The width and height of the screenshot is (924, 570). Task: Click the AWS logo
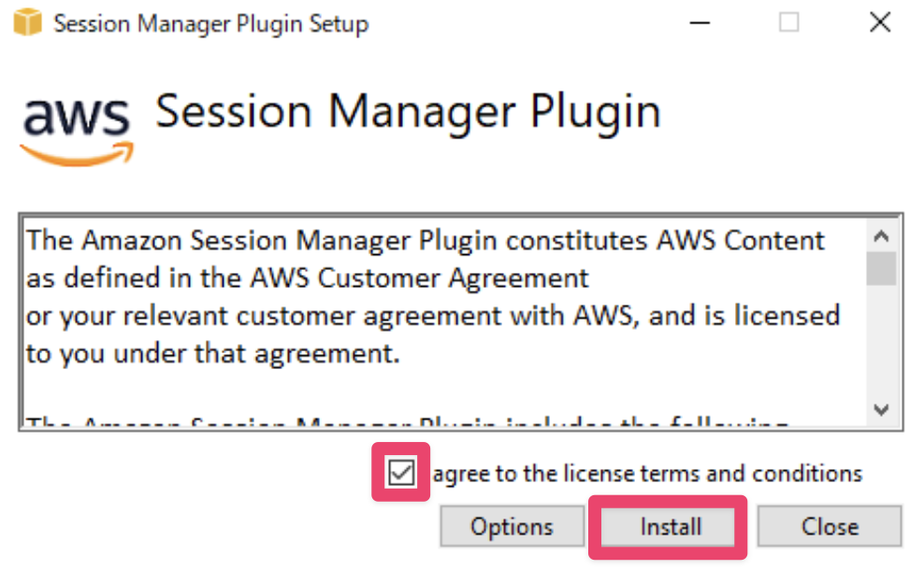(77, 125)
